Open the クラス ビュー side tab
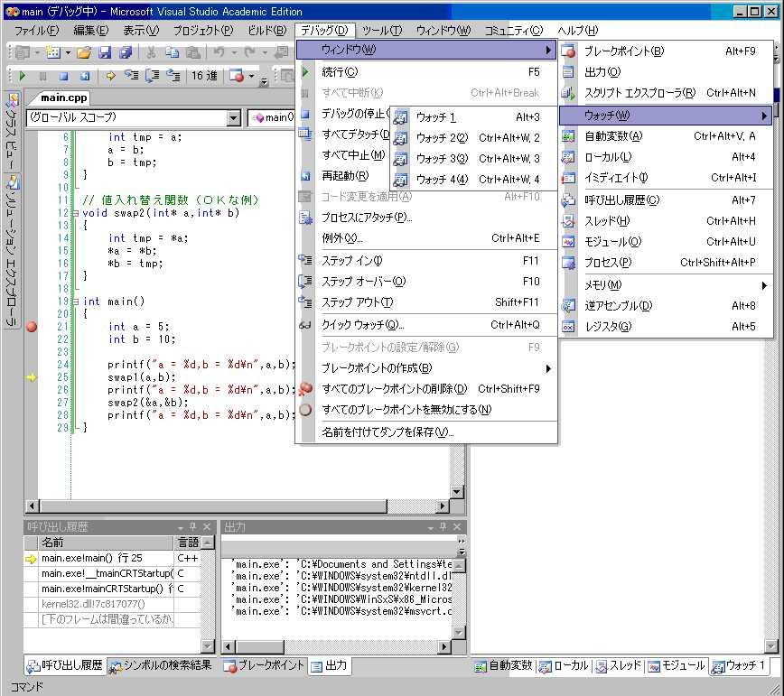 [12, 131]
